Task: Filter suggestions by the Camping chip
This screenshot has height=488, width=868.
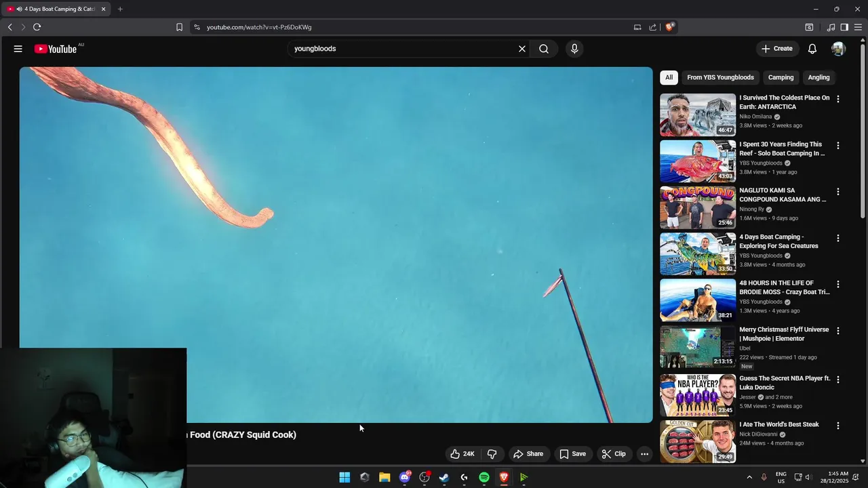Action: pyautogui.click(x=781, y=77)
